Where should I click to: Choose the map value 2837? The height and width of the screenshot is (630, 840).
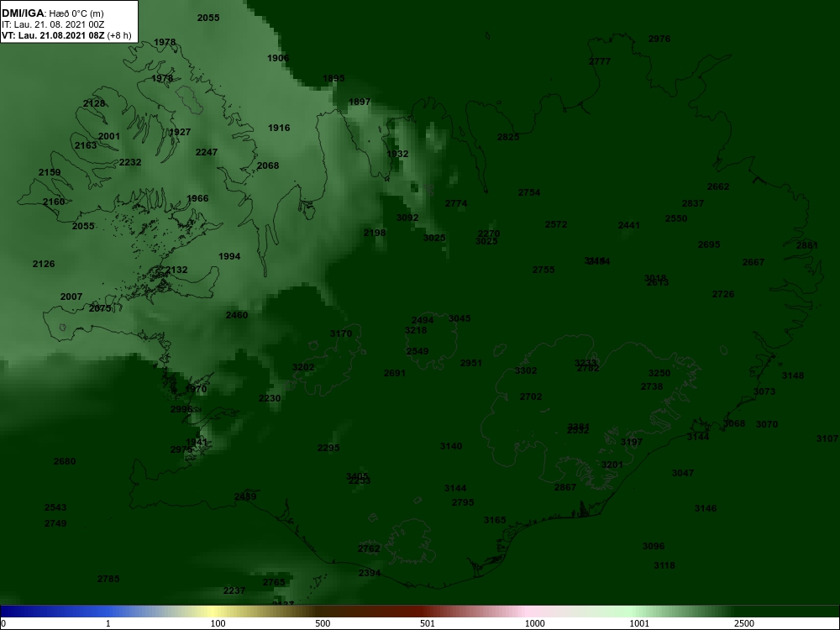[x=693, y=203]
